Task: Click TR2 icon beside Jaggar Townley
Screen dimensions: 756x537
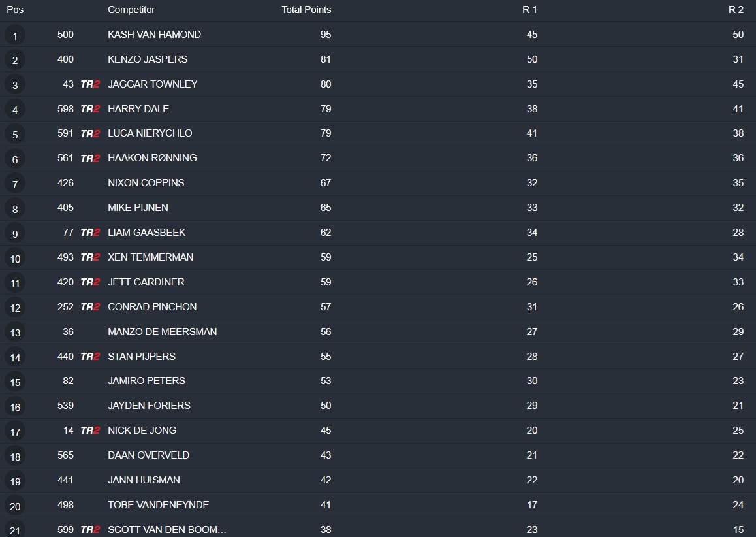Action: pyautogui.click(x=90, y=84)
